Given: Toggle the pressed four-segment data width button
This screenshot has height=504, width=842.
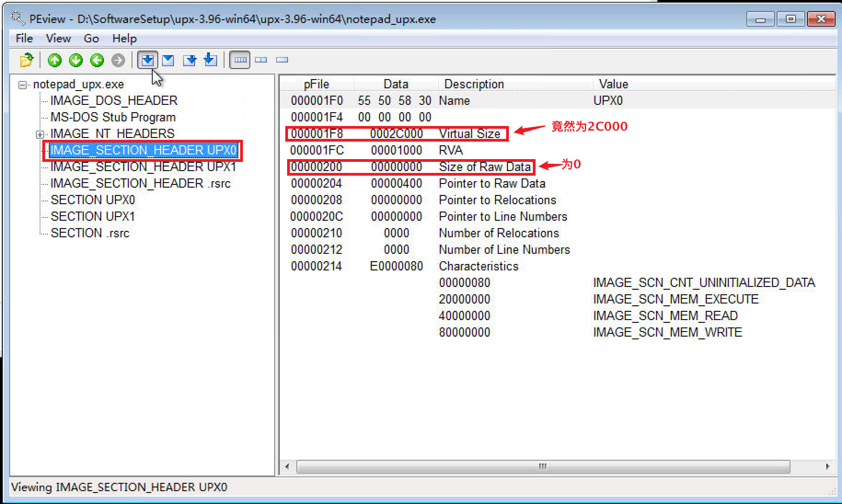Looking at the screenshot, I should click(x=240, y=60).
